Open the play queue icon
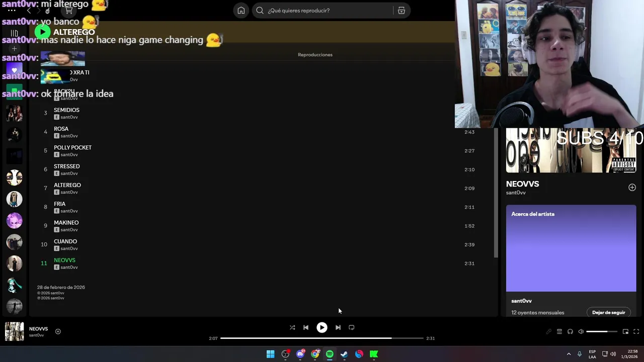Screen dimensions: 644x362 click(559, 331)
